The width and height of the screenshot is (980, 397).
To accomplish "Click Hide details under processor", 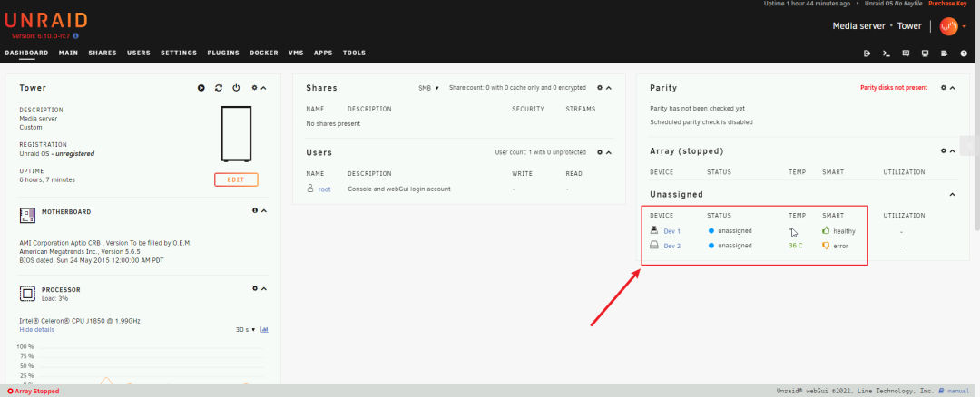I will click(36, 329).
